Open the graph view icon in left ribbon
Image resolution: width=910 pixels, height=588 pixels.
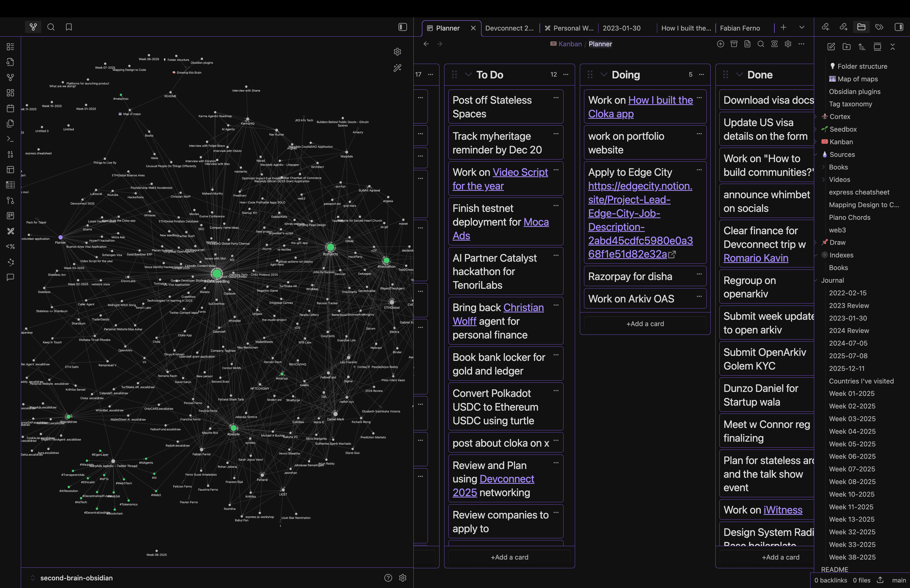(x=10, y=77)
